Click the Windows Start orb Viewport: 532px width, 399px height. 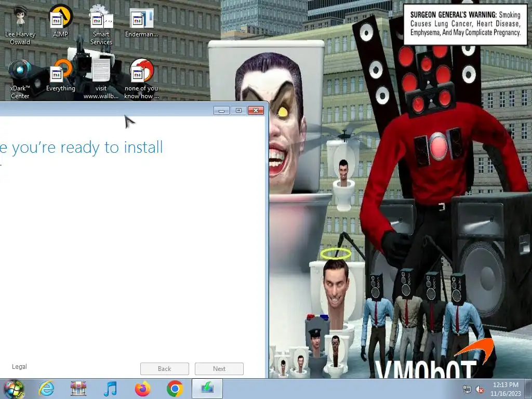[14, 389]
